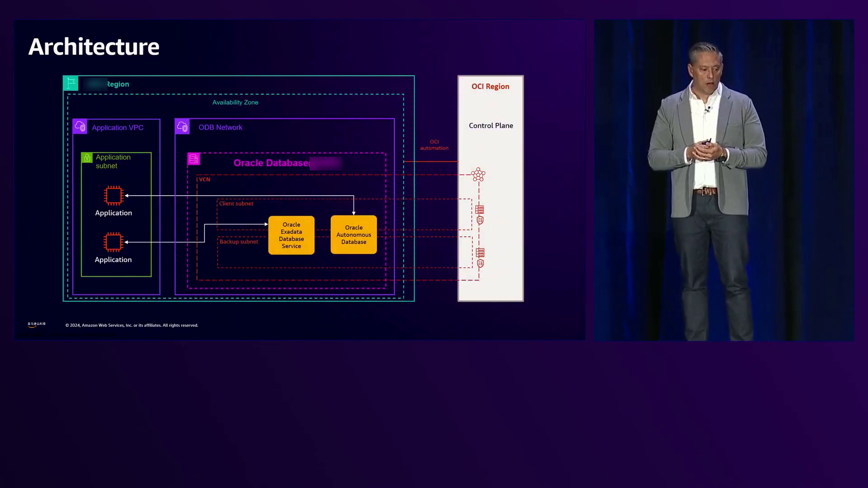Click the Availability Zone label
This screenshot has width=868, height=488.
235,103
